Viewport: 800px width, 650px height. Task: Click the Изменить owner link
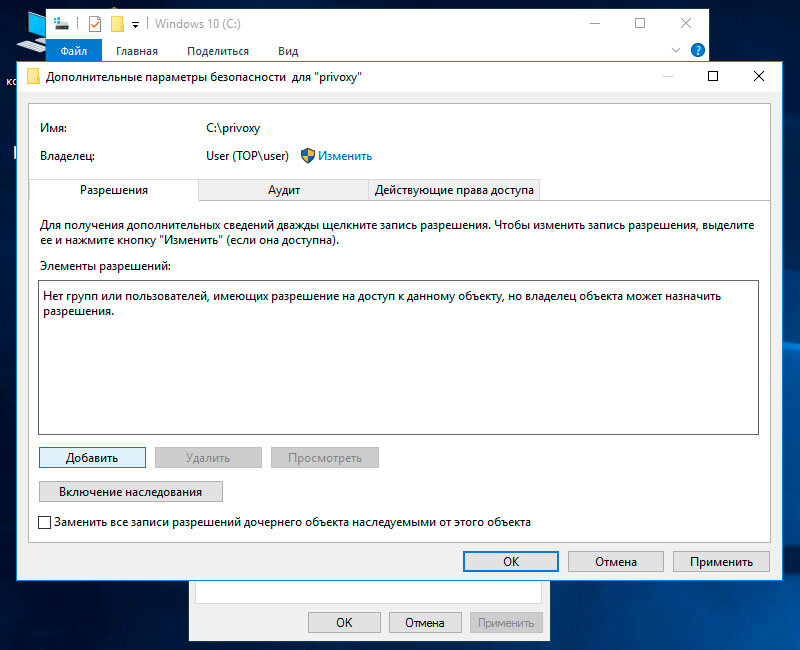point(345,156)
